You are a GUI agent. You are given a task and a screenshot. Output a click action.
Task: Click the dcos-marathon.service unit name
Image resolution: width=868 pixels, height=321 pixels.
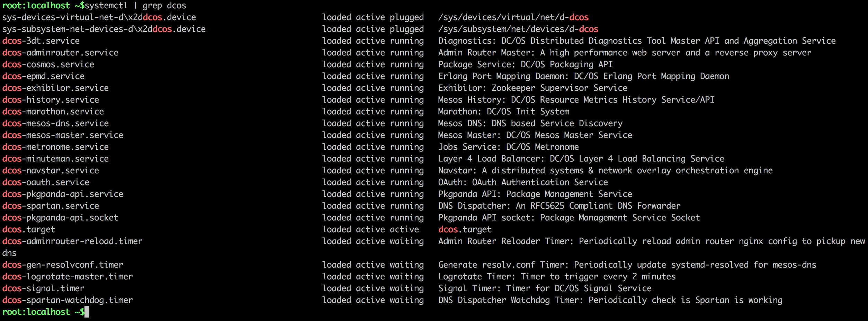click(x=53, y=112)
